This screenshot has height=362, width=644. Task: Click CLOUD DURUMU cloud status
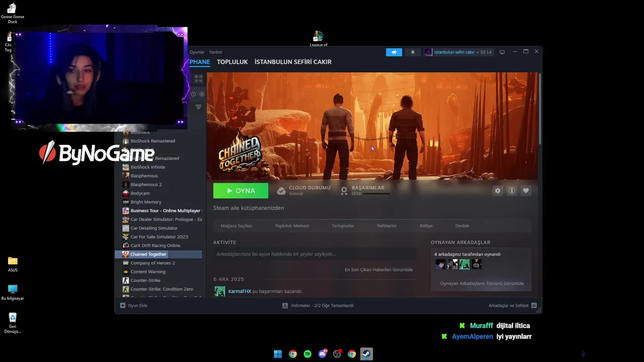[303, 191]
